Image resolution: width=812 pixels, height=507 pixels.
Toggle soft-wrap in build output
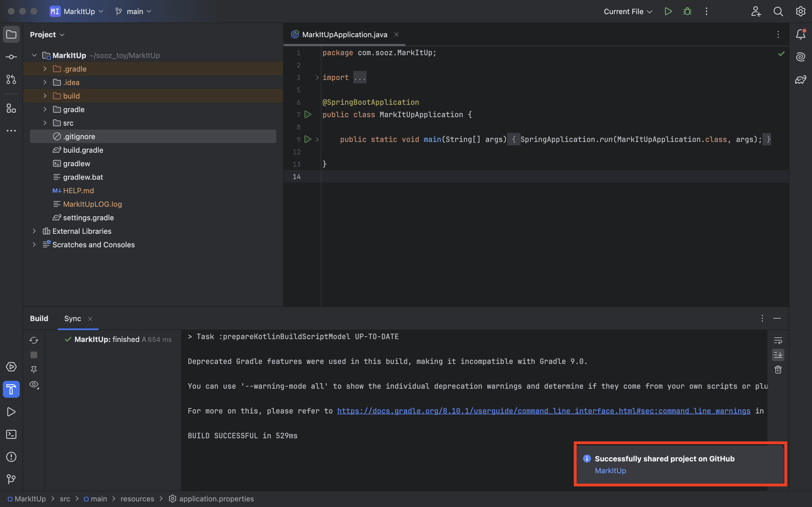pyautogui.click(x=778, y=341)
